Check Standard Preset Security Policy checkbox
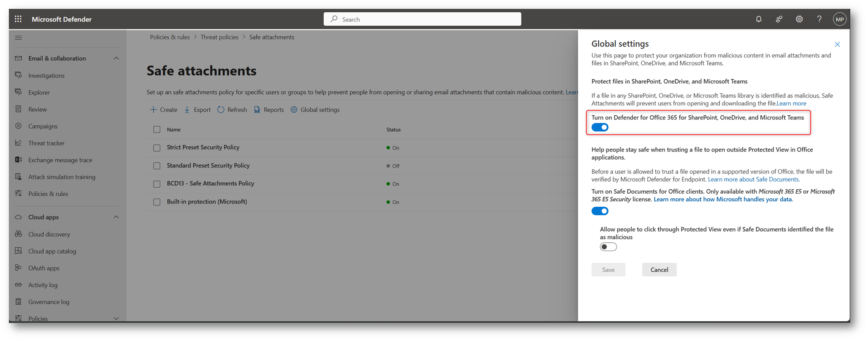The image size is (868, 341). pyautogui.click(x=157, y=166)
